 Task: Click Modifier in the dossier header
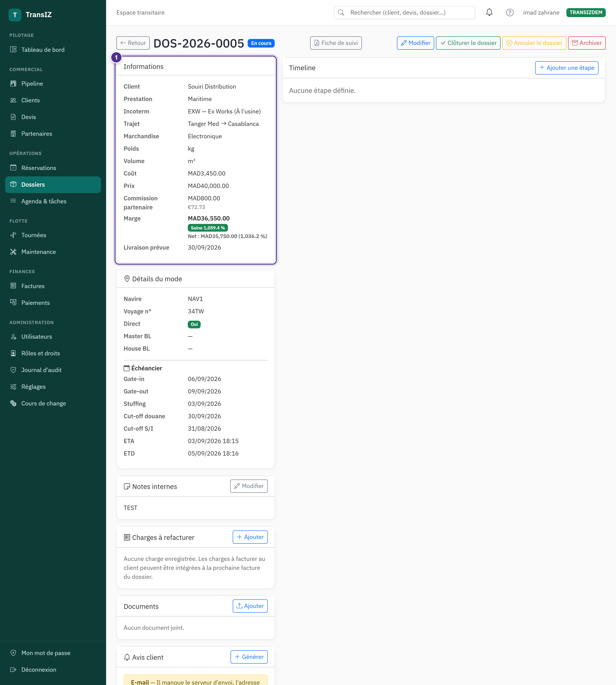click(x=415, y=43)
